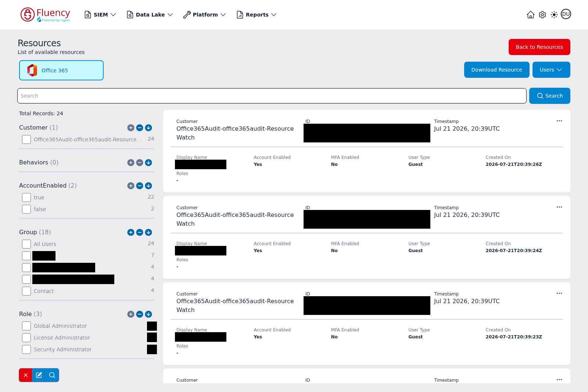Click the down arrow icon in AccountEnabled facet
This screenshot has height=392, width=588.
click(x=148, y=186)
